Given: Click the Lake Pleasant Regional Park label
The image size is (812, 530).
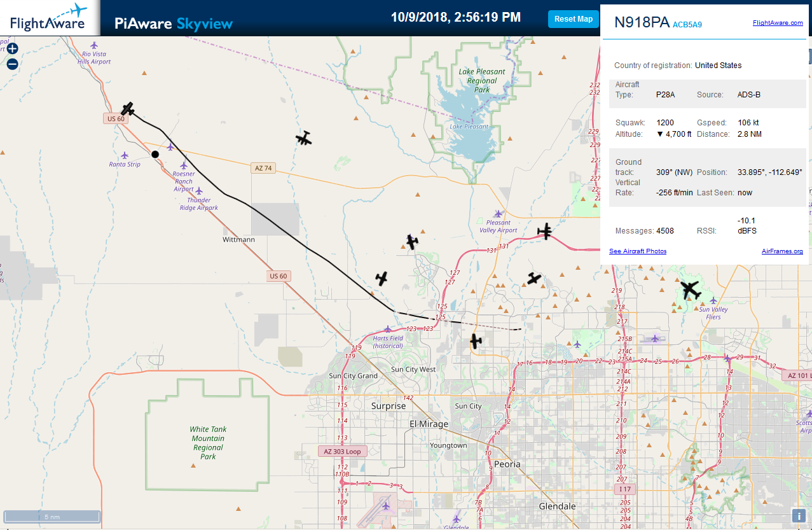Looking at the screenshot, I should (482, 81).
